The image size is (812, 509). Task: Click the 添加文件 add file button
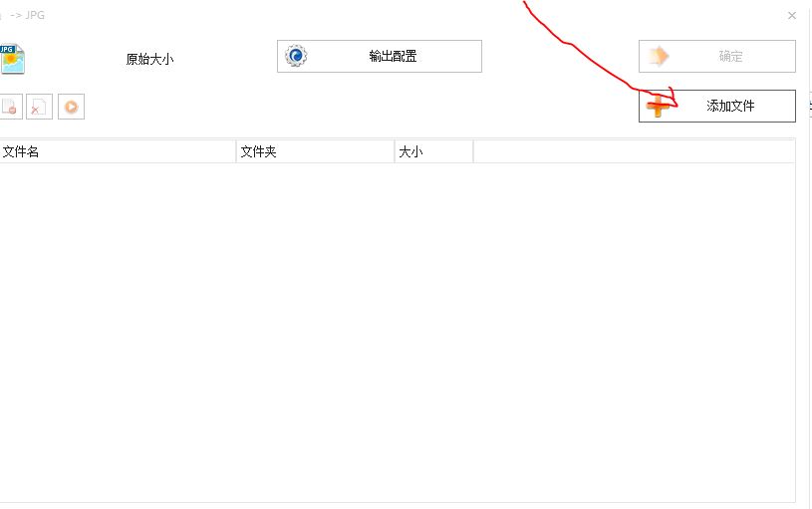coord(716,107)
